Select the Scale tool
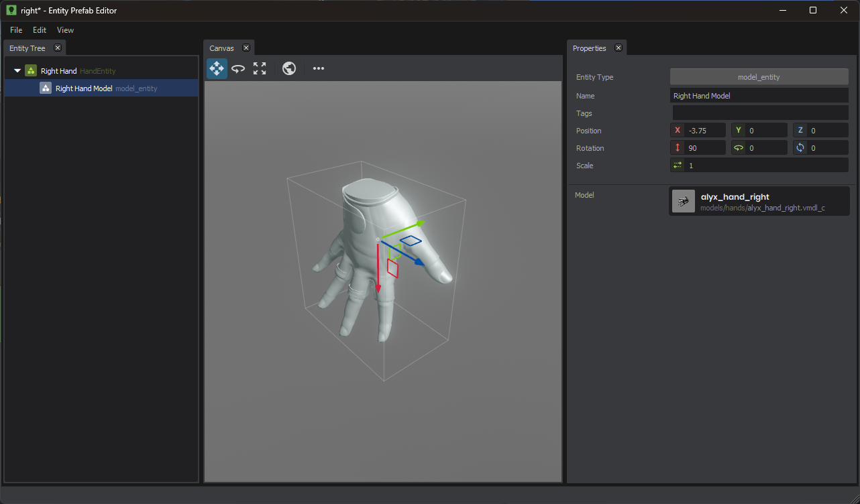This screenshot has width=860, height=504. 259,68
